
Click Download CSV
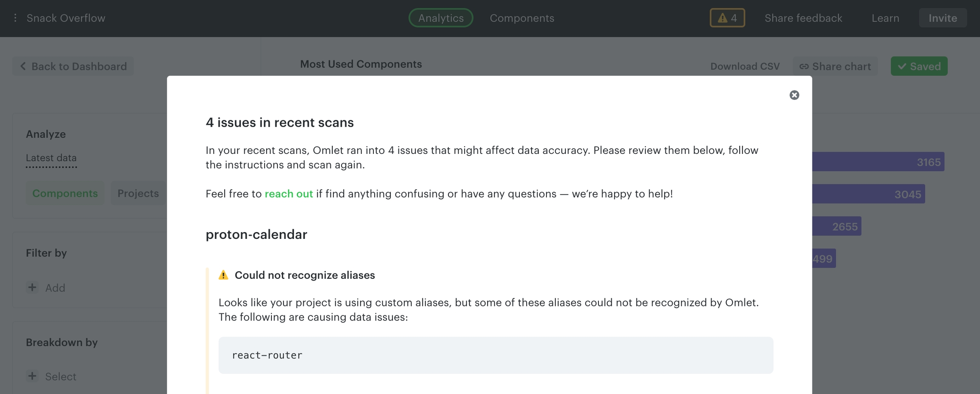(x=745, y=66)
